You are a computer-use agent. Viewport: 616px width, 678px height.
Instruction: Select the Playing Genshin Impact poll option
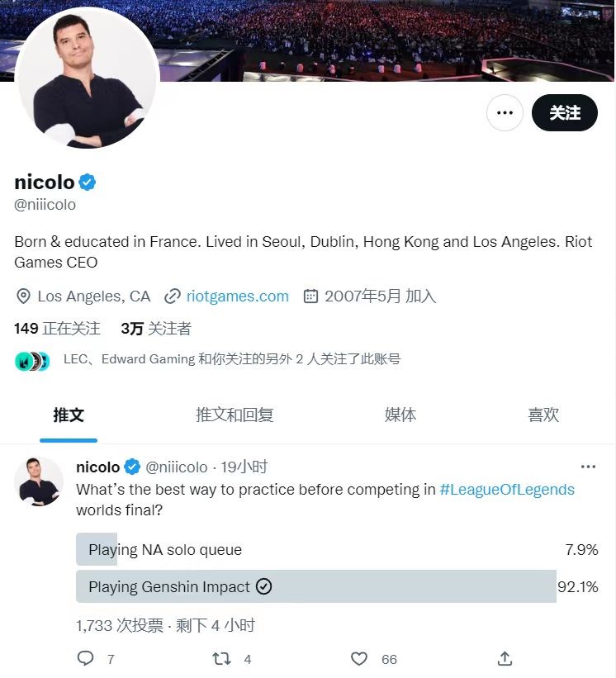tap(337, 586)
